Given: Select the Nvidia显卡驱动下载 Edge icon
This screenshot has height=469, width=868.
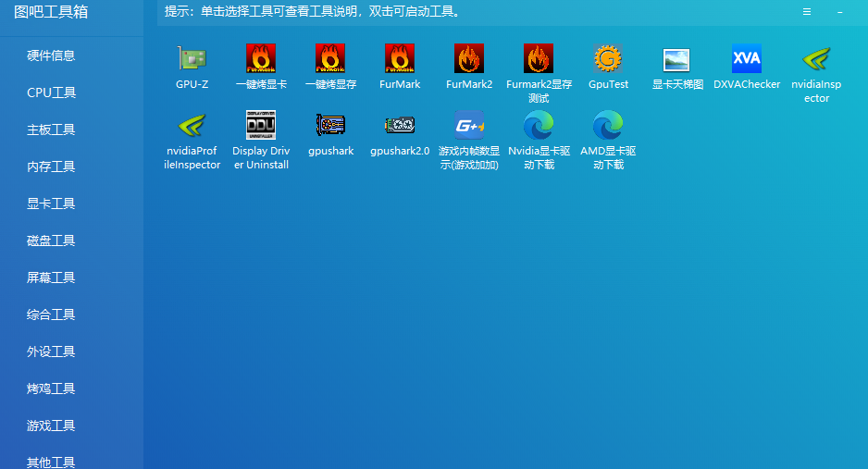Looking at the screenshot, I should tap(539, 125).
